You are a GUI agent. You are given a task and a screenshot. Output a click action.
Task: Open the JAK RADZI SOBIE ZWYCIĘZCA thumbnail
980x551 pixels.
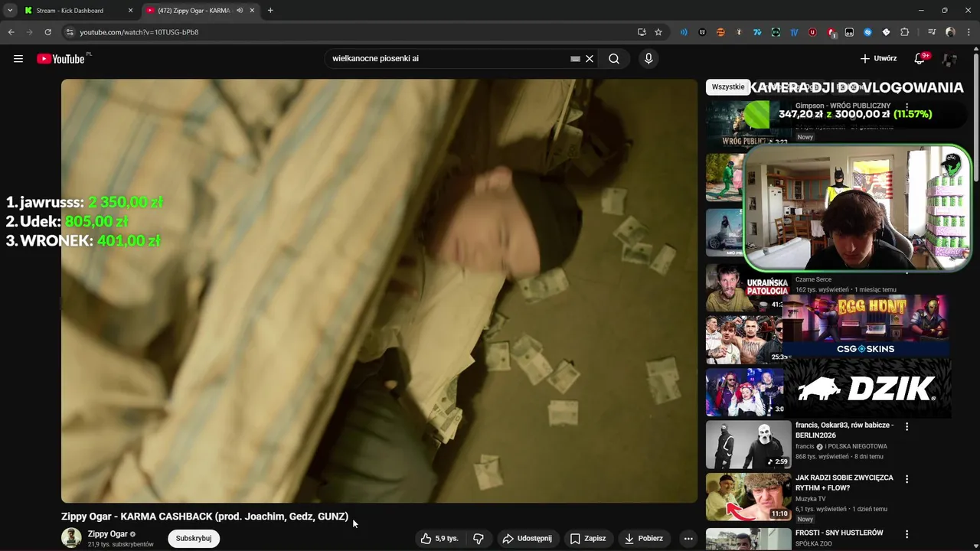pos(748,497)
